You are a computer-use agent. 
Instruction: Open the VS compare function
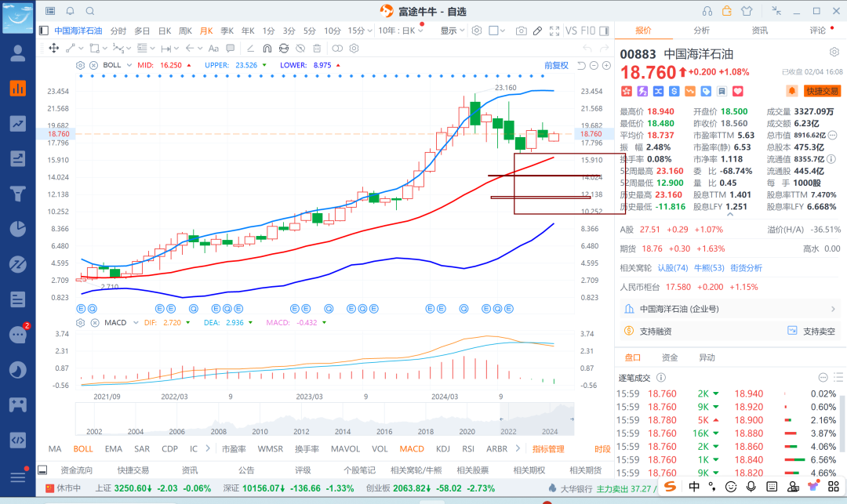click(571, 31)
